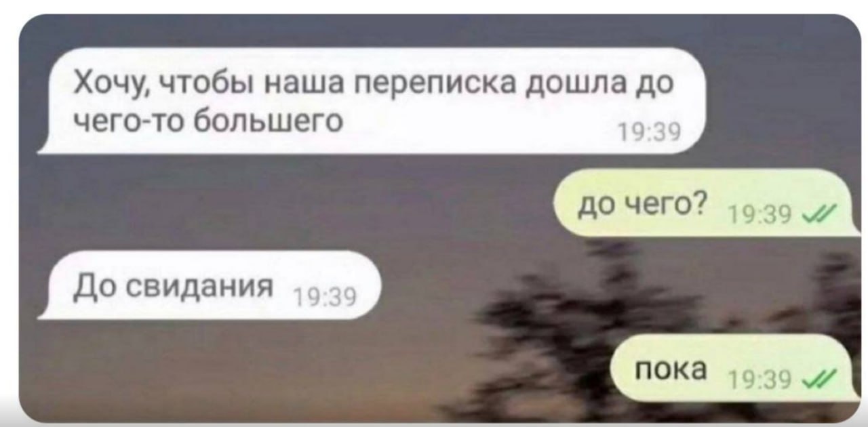The height and width of the screenshot is (427, 868).
Task: Click the timestamp next to "До свидания"
Action: point(328,296)
